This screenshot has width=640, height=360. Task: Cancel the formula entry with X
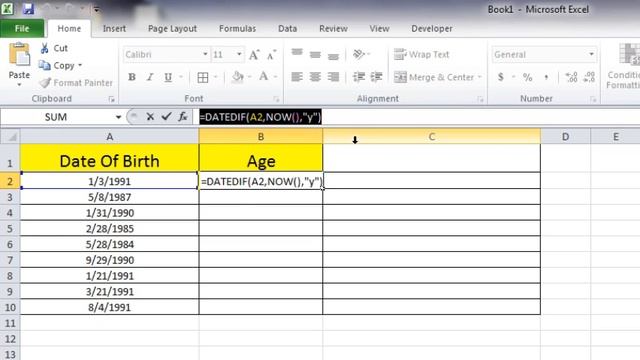[150, 117]
